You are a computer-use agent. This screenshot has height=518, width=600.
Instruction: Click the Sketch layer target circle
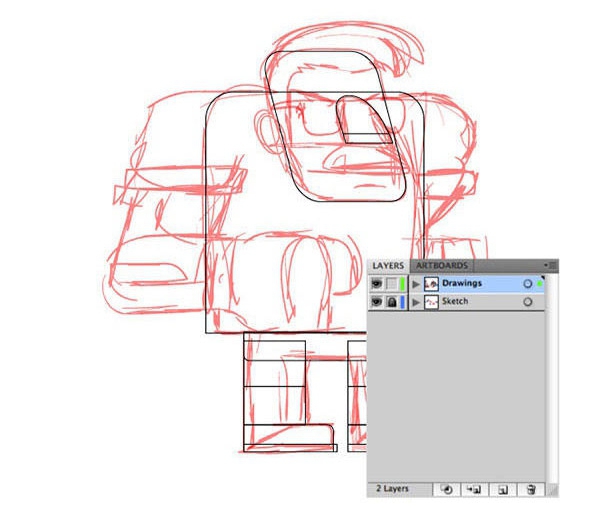pos(527,302)
